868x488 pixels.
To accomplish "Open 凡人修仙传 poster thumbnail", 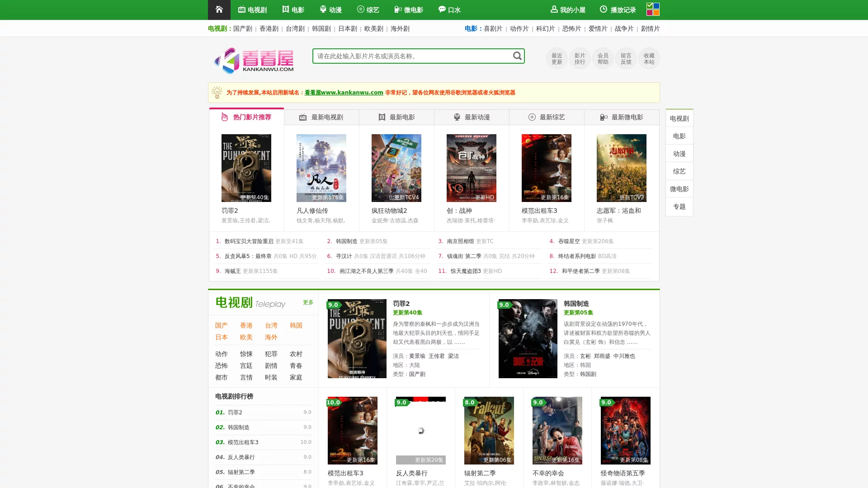I will click(321, 168).
